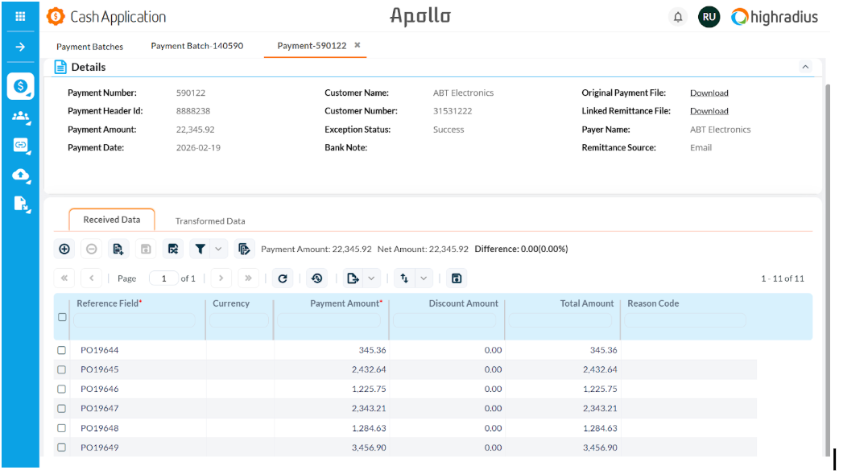868x474 pixels.
Task: Open the export options dropdown arrow
Action: [371, 278]
